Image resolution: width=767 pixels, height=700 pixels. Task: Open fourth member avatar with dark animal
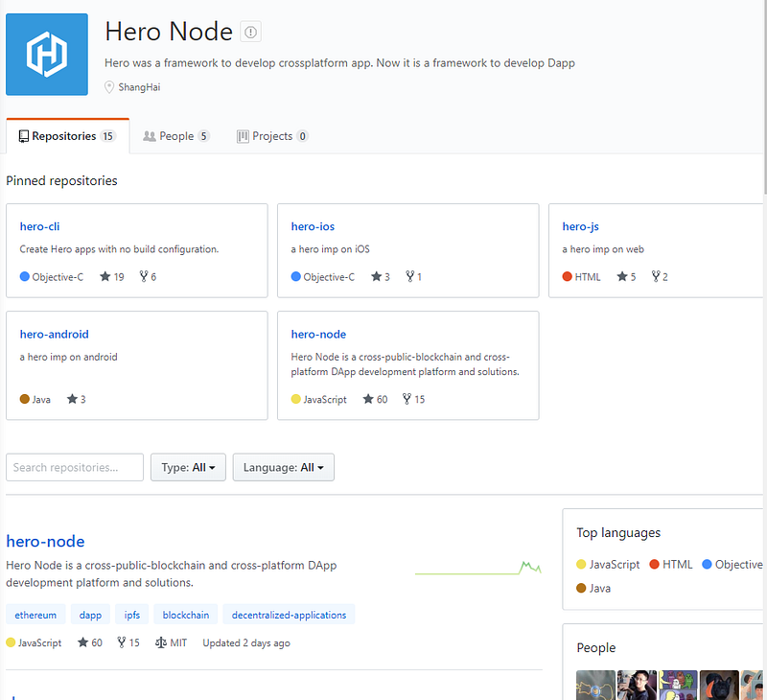point(719,685)
